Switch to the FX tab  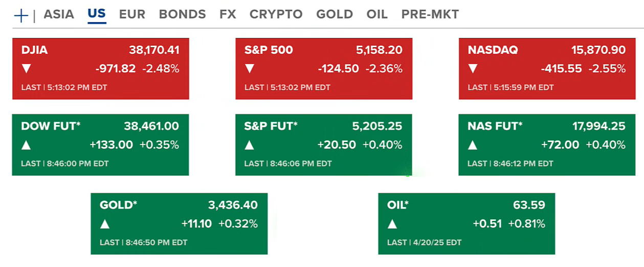point(228,14)
